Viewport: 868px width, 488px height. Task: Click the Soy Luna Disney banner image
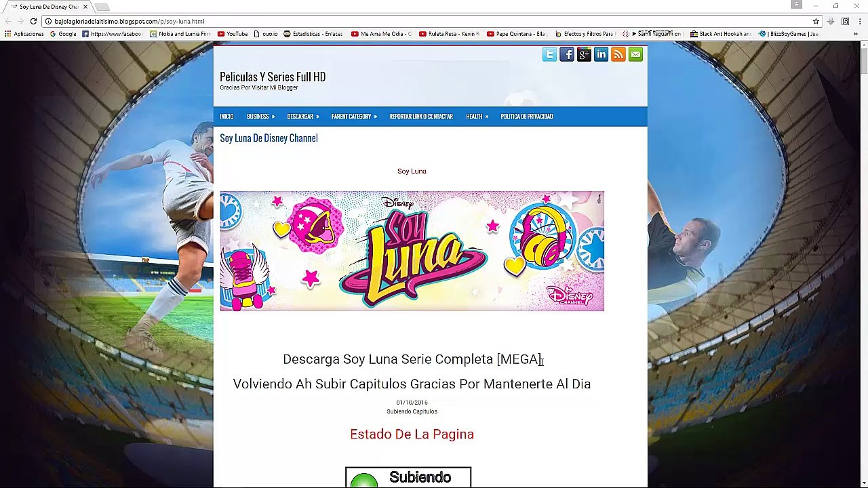coord(412,251)
